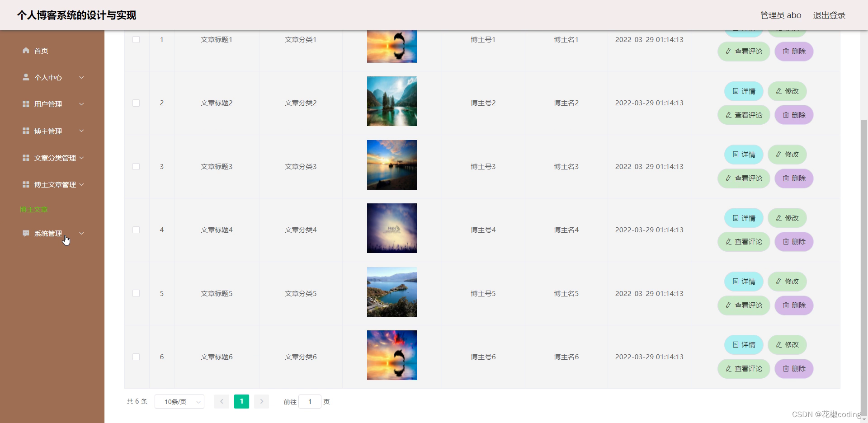Select the 首页 home icon in sidebar
Viewport: 868px width, 423px height.
(x=26, y=51)
